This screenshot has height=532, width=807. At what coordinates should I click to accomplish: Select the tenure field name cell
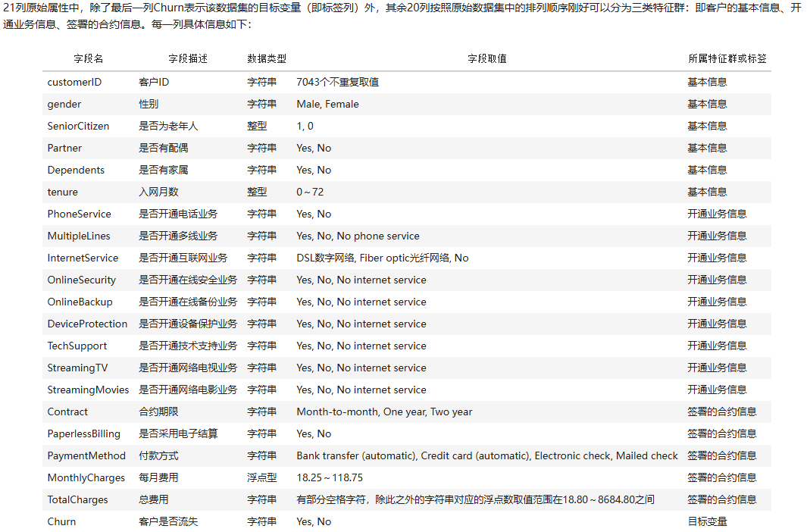pyautogui.click(x=63, y=192)
